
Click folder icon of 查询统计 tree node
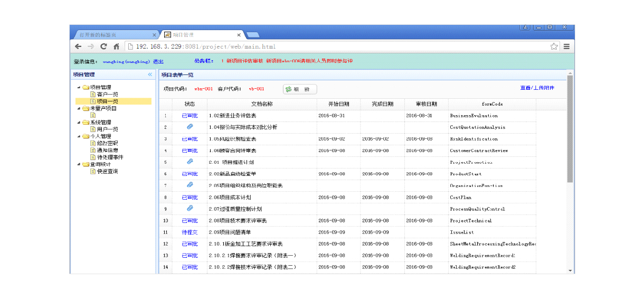(86, 164)
